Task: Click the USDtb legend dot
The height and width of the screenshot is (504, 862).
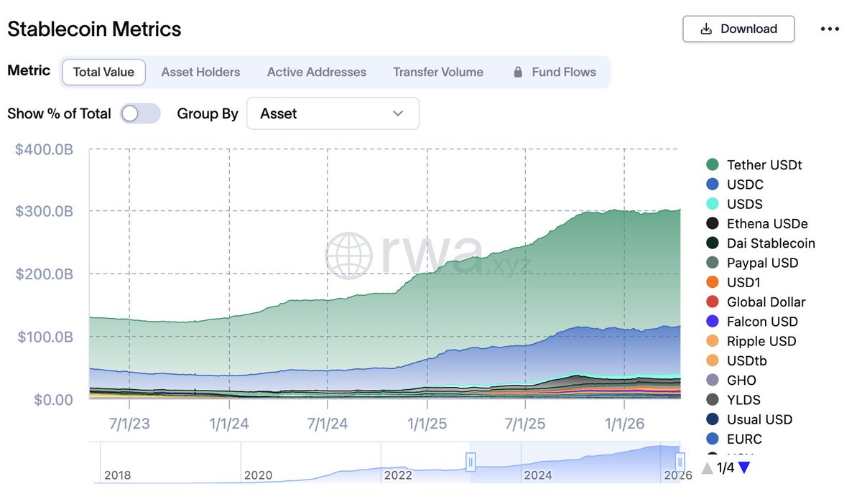Action: [x=713, y=360]
